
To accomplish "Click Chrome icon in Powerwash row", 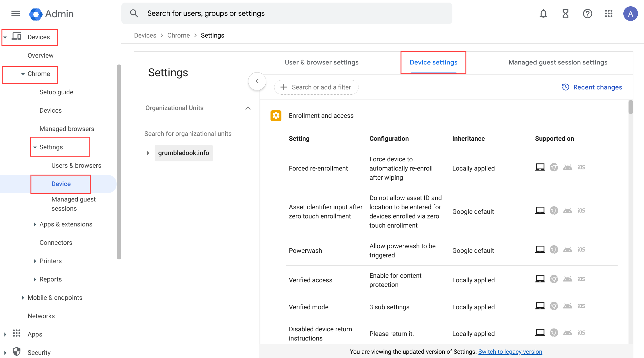I will pyautogui.click(x=554, y=249).
